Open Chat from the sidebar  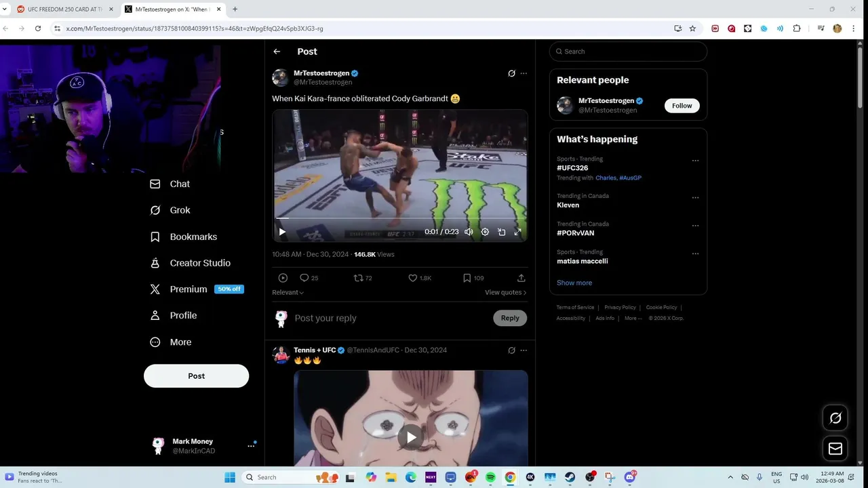pyautogui.click(x=170, y=184)
